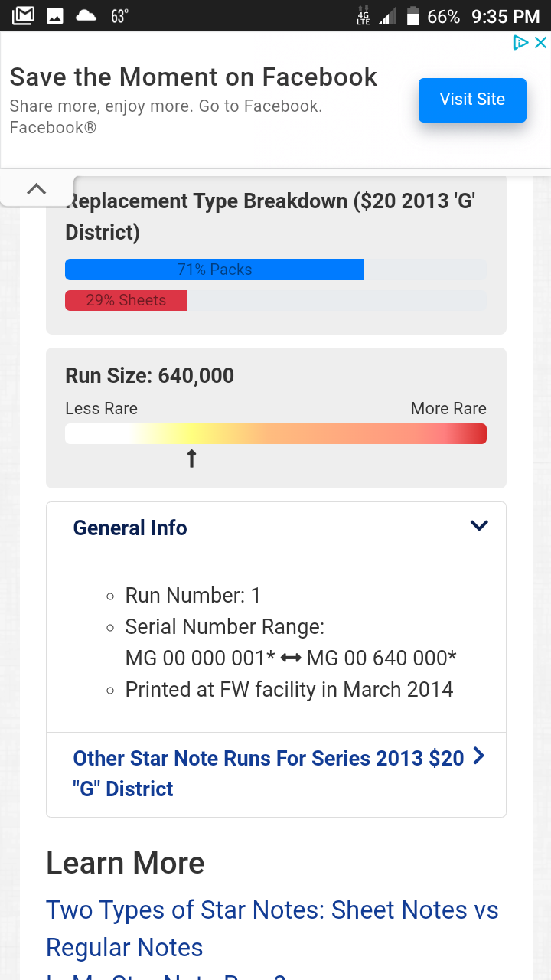Collapse the ad with up chevron tab
The image size is (551, 980).
[37, 189]
